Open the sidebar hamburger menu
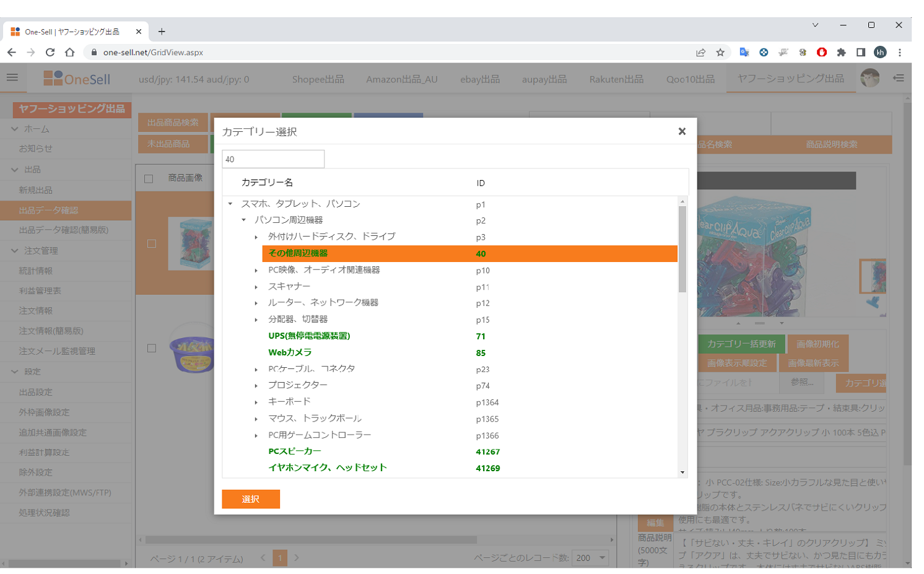This screenshot has height=574, width=924. (12, 77)
